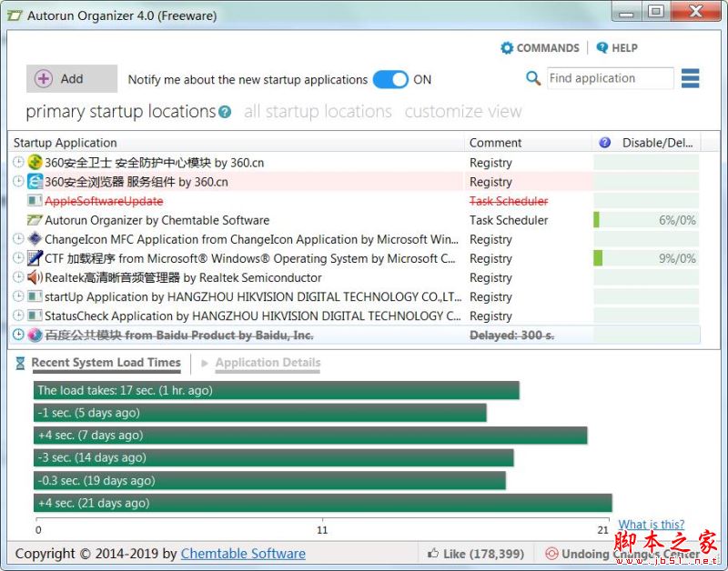Image resolution: width=728 pixels, height=571 pixels.
Task: Open the Undoing Changes Center
Action: click(x=622, y=554)
